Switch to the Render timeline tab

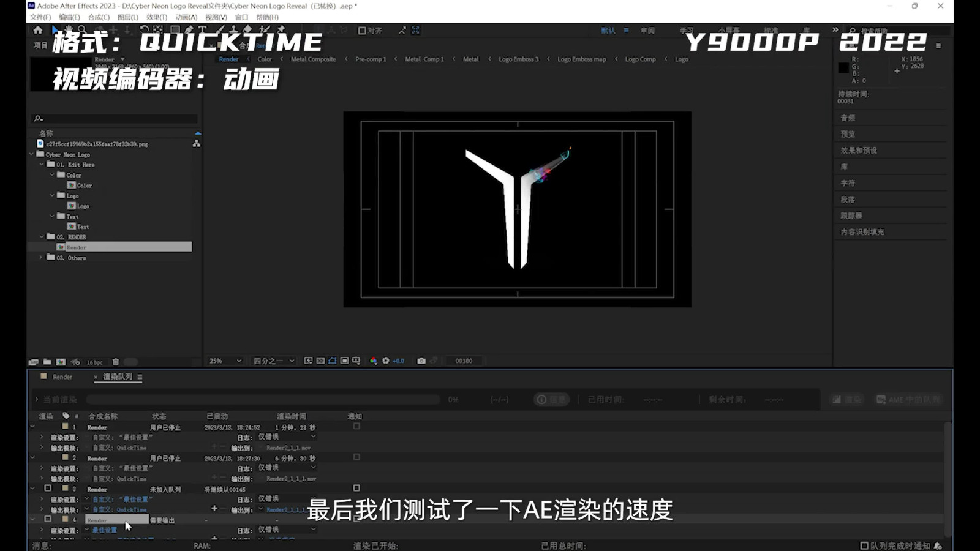pyautogui.click(x=62, y=377)
